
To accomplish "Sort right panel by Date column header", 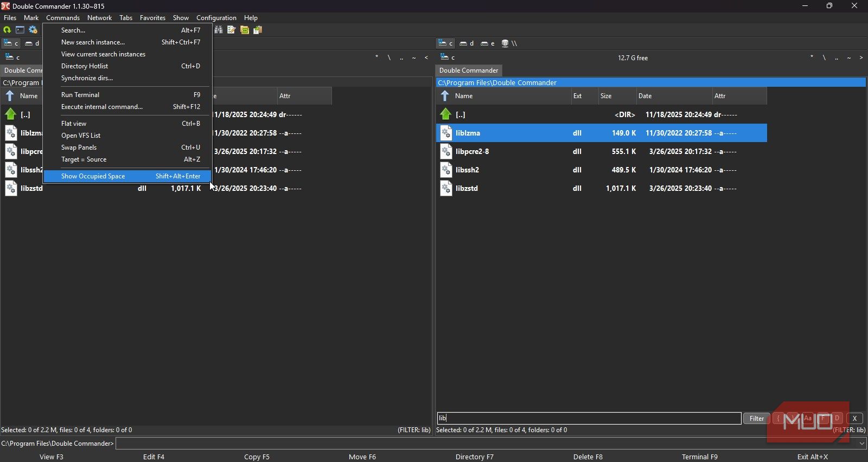I will coord(674,96).
